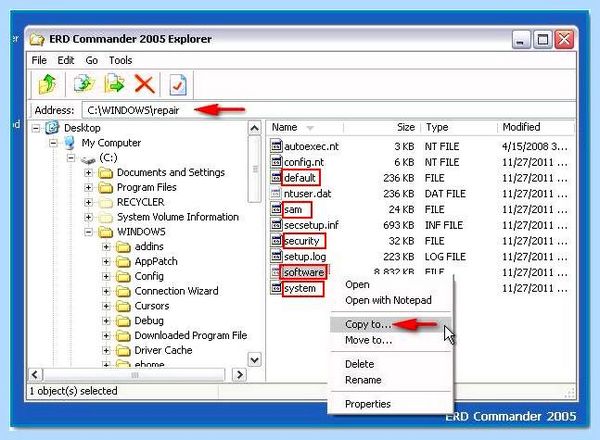Image resolution: width=600 pixels, height=440 pixels.
Task: Collapse the (C:) drive node
Action: (71, 158)
